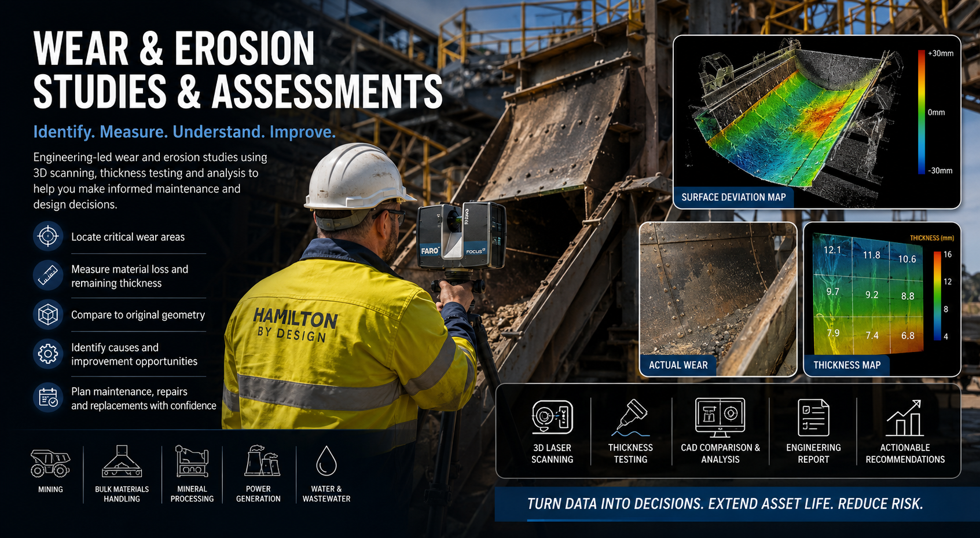
Task: Click the FARO logo on the scanner
Action: click(430, 251)
